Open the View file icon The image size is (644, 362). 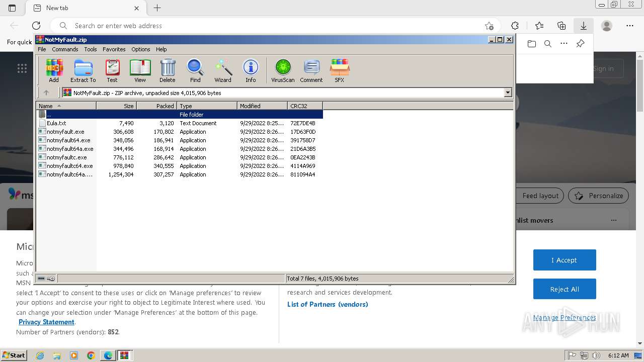140,70
